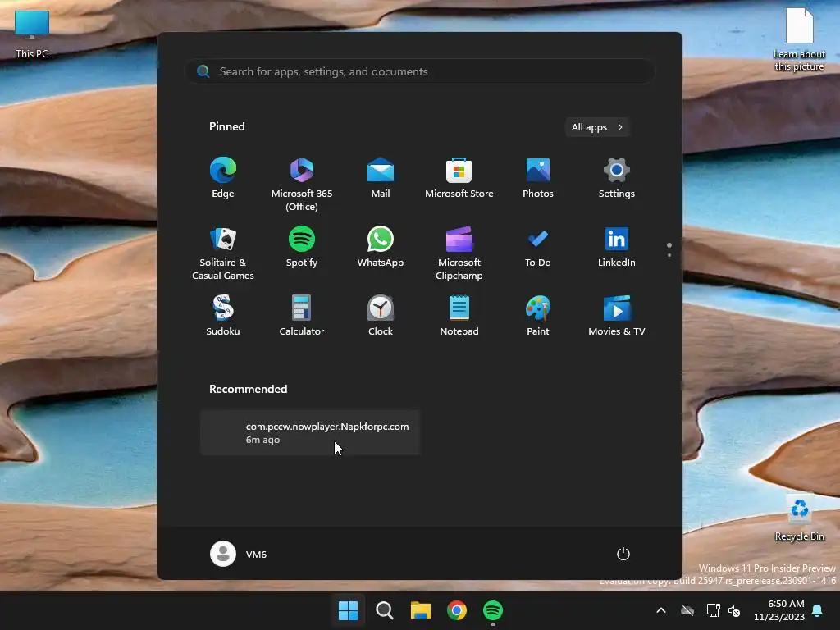Launch the Calculator app
The image size is (840, 630).
coord(302,316)
